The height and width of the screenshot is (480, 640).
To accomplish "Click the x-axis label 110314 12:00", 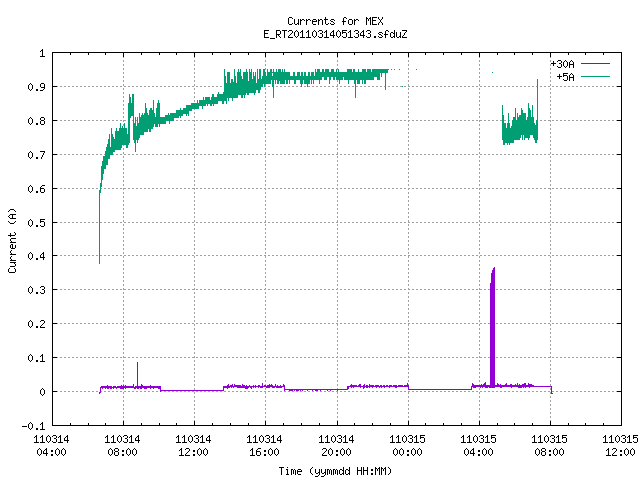I will 193,446.
